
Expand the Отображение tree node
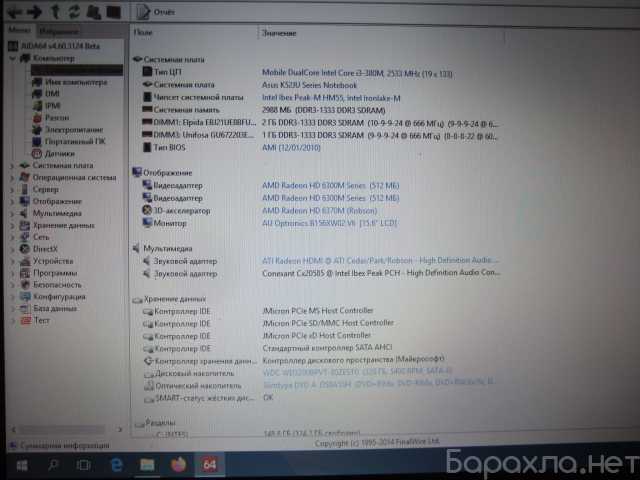12,202
